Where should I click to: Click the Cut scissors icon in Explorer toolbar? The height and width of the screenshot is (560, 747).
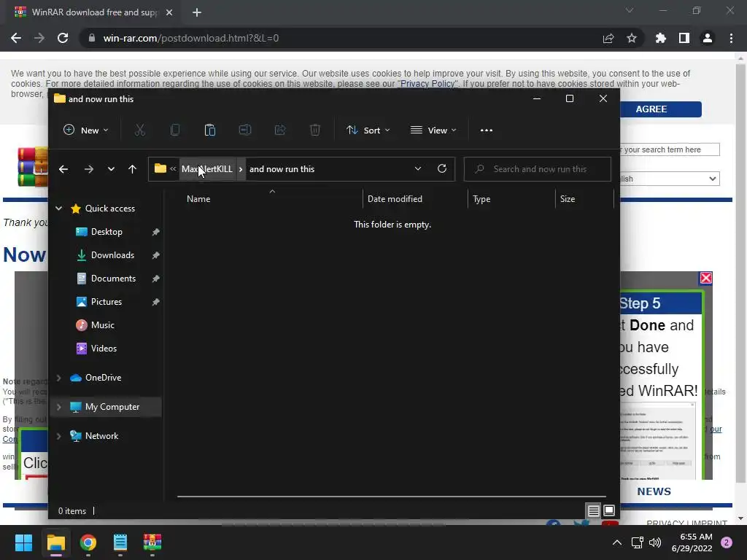[x=139, y=130]
